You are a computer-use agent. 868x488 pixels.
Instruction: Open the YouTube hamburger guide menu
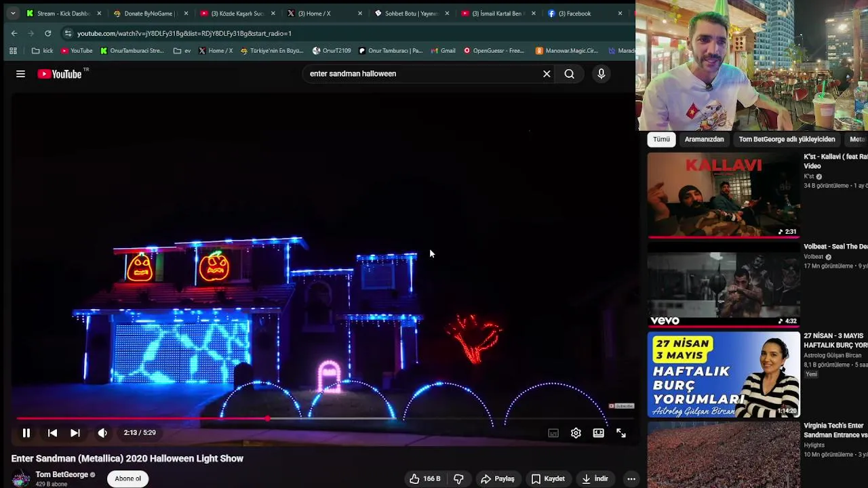(20, 74)
